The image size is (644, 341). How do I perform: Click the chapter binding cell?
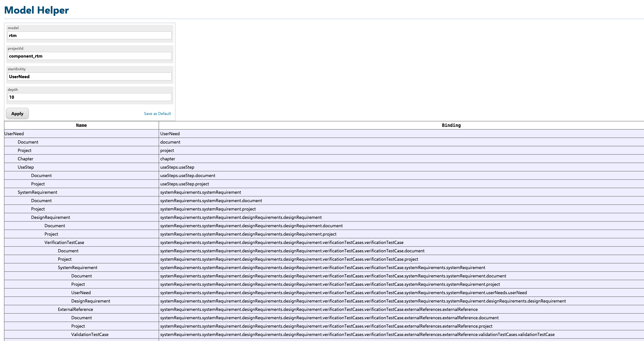(168, 159)
